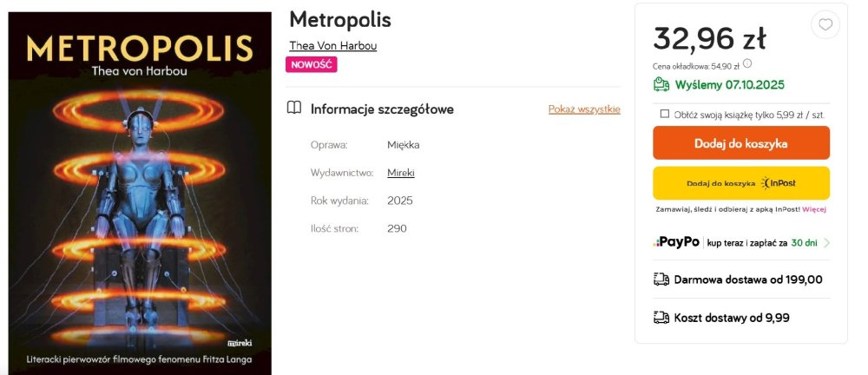Viewport: 868px width, 375px height.
Task: Click the PayPo logo
Action: (x=677, y=242)
